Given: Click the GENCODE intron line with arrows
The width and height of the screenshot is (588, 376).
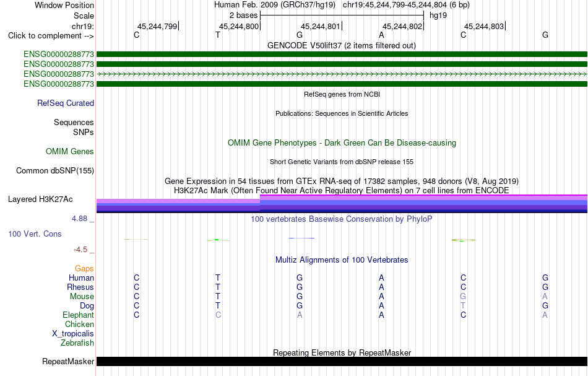Looking at the screenshot, I should click(342, 74).
